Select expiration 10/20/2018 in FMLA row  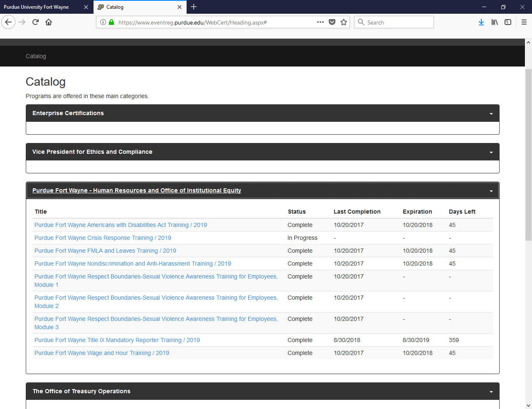click(x=418, y=251)
